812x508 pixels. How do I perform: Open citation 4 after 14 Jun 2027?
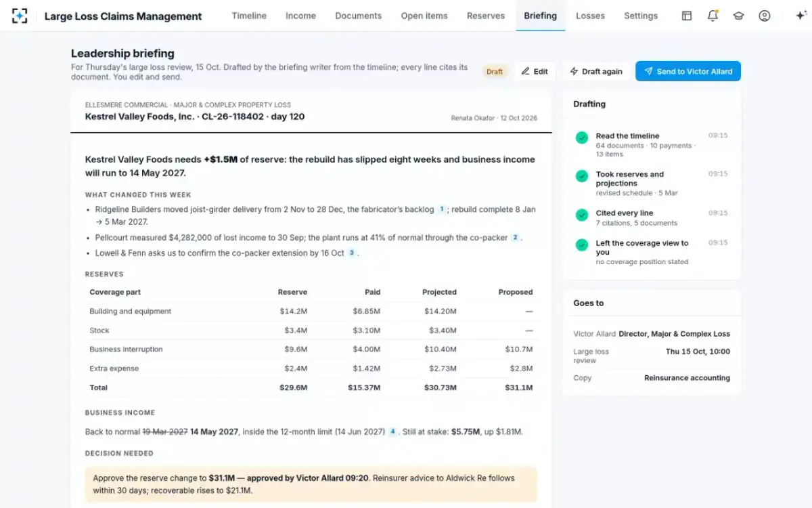(392, 431)
